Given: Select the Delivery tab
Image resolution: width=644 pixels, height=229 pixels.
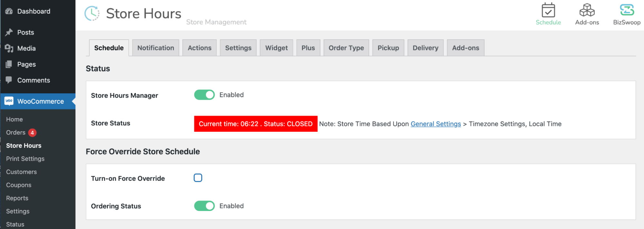Looking at the screenshot, I should [x=425, y=48].
